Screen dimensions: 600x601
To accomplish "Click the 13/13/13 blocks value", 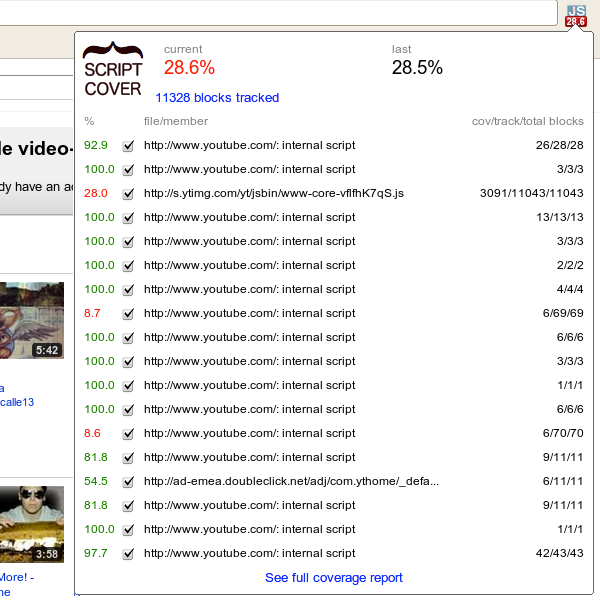I will pos(559,217).
